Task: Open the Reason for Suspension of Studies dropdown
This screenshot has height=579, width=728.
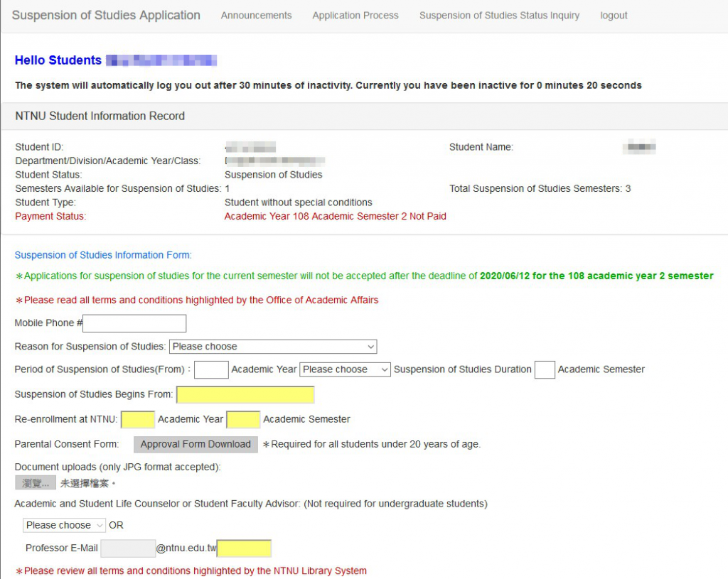Action: (273, 347)
